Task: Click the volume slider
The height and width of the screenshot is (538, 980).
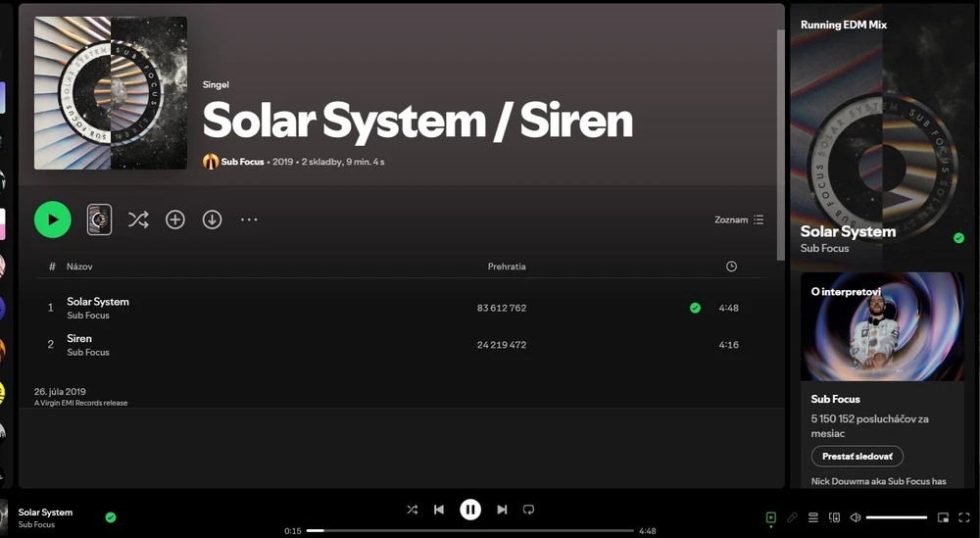Action: pos(896,517)
